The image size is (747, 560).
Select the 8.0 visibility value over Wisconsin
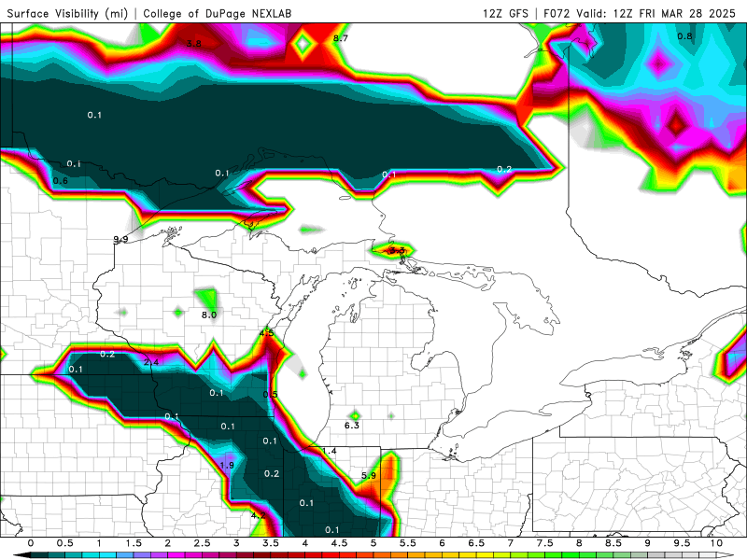208,315
